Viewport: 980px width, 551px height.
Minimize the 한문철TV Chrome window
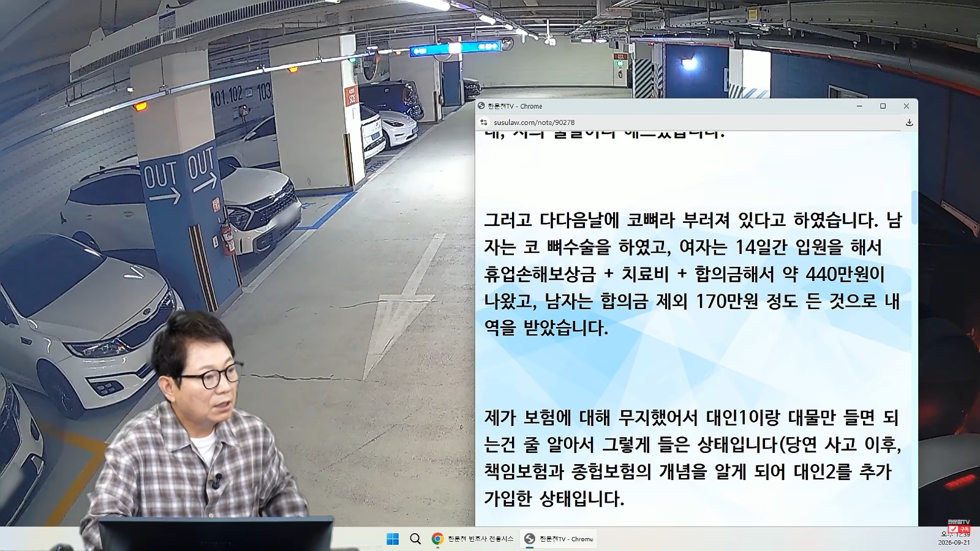[860, 106]
